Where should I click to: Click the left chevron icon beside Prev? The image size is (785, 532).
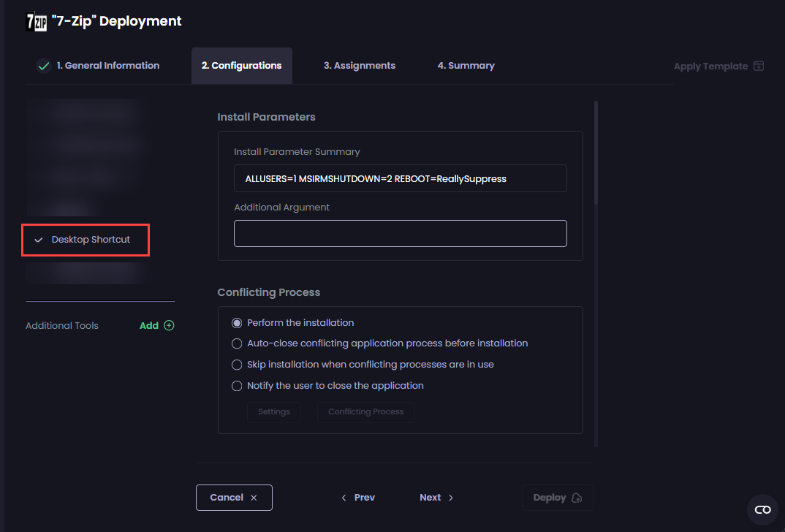point(344,497)
